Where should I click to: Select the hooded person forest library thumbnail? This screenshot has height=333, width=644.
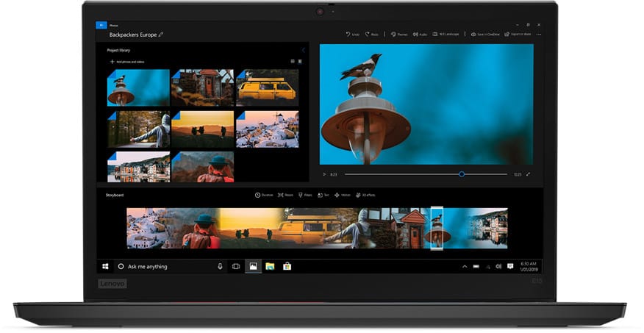(x=138, y=129)
